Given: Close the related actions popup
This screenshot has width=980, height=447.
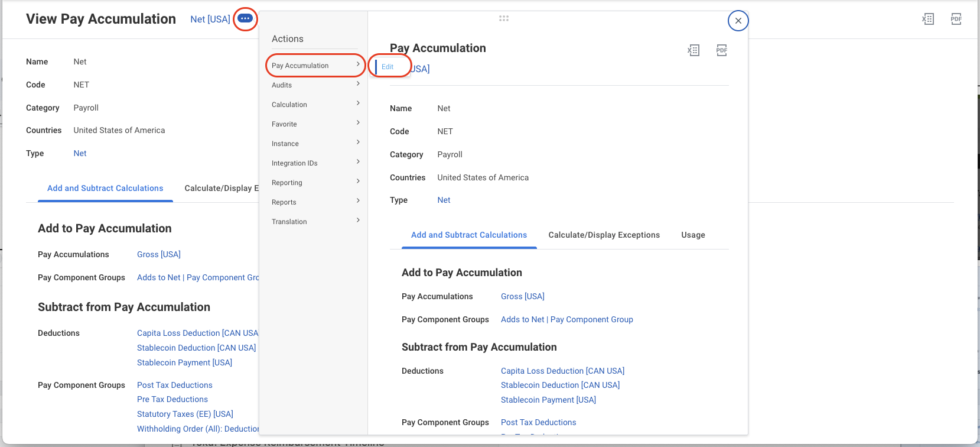Looking at the screenshot, I should click(738, 21).
